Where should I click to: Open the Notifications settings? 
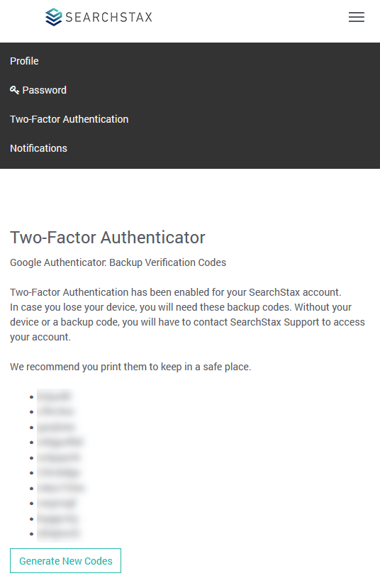(x=38, y=148)
